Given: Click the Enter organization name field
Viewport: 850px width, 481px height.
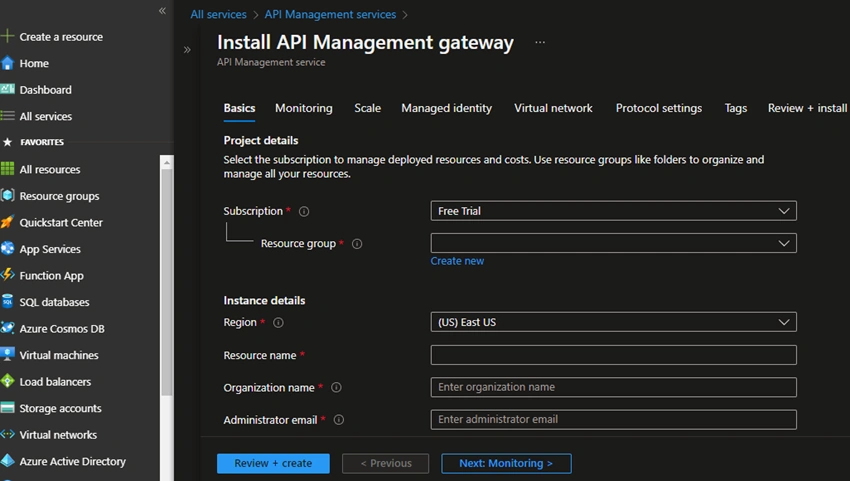Looking at the screenshot, I should coord(614,387).
